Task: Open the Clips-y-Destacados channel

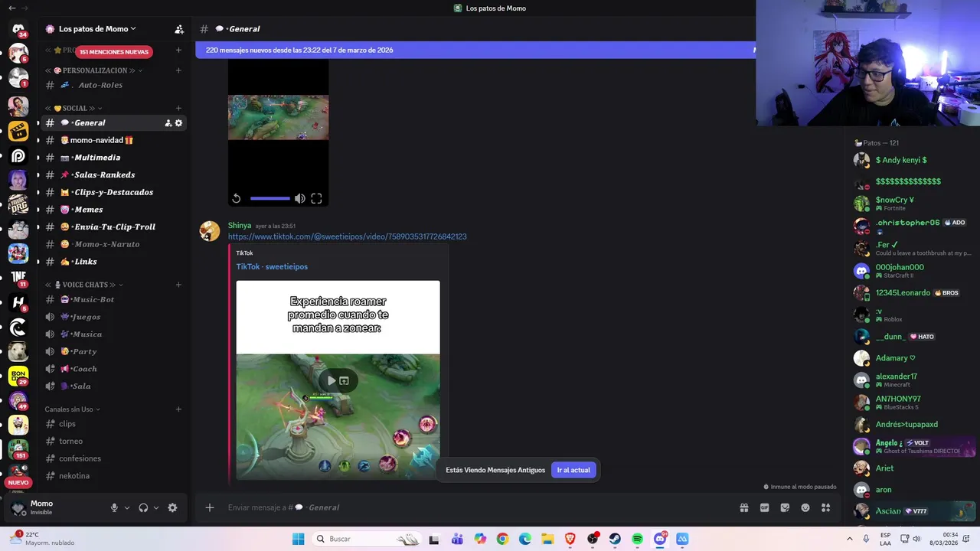Action: 113,192
